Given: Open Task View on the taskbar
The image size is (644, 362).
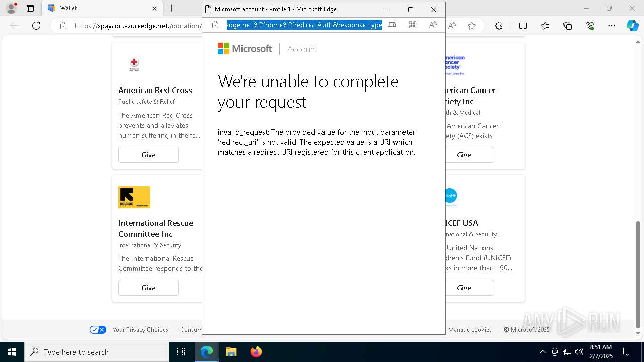Looking at the screenshot, I should (181, 352).
